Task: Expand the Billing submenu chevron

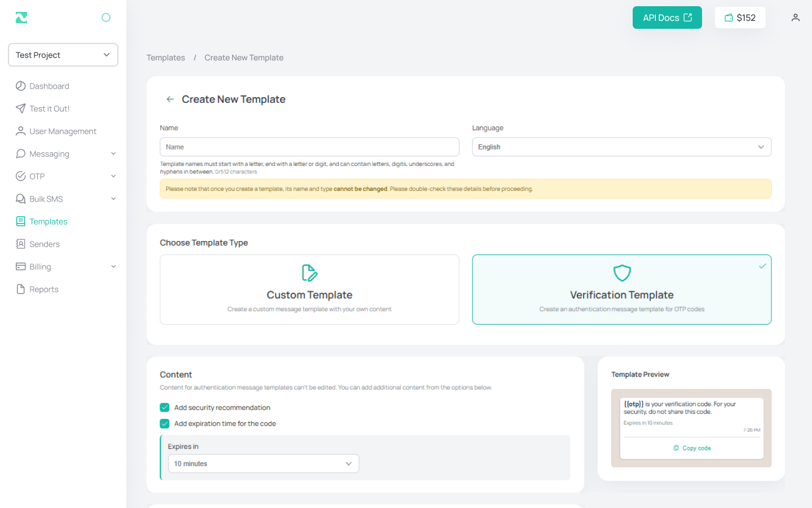Action: (x=113, y=266)
